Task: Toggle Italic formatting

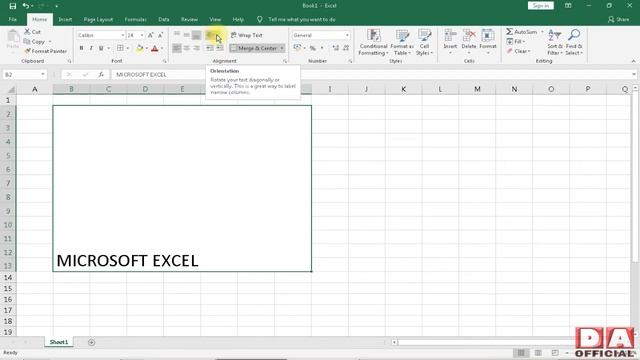Action: pyautogui.click(x=91, y=48)
